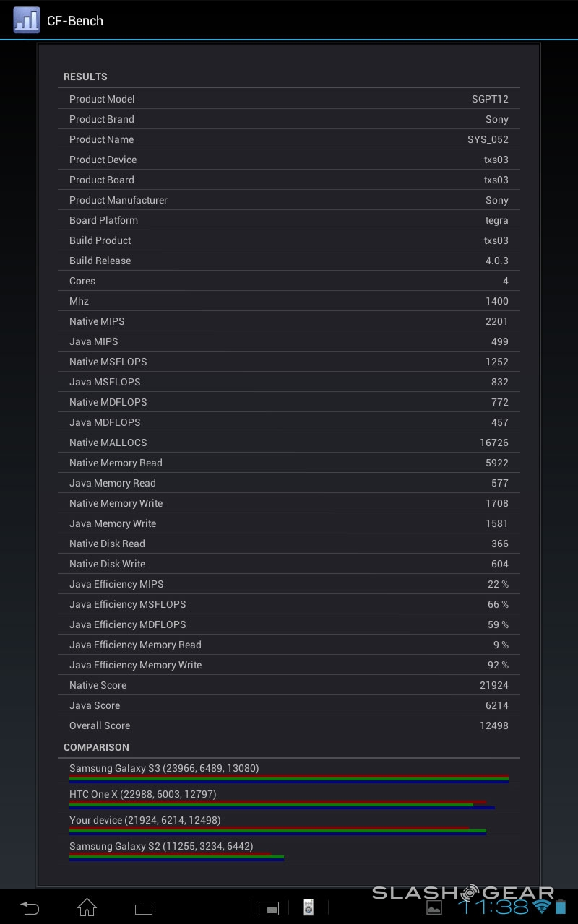Select the Product Model row
This screenshot has height=924, width=578.
[289, 99]
